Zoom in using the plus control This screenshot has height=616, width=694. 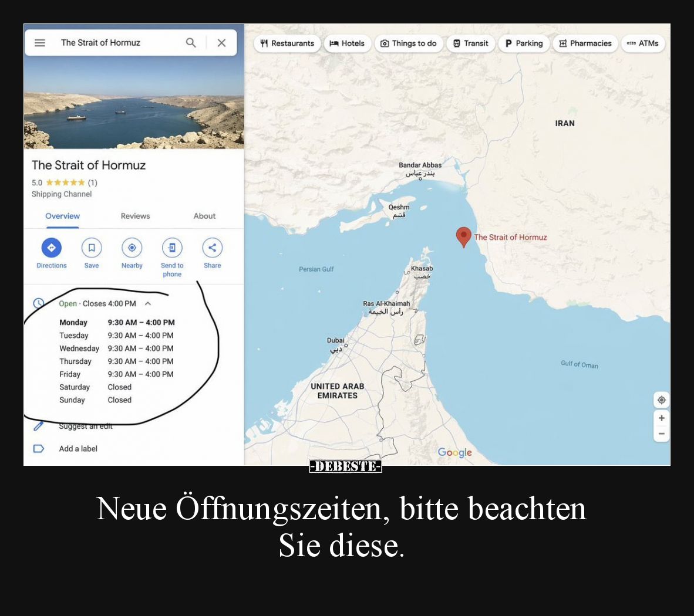(x=661, y=418)
